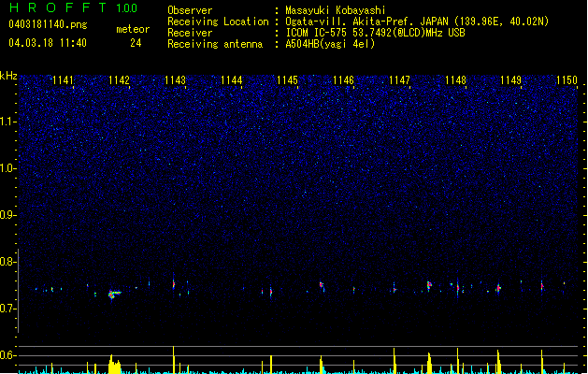Click the ICOM IC-575 receiver text
Image resolution: width=588 pixels, height=374 pixels.
tap(375, 33)
